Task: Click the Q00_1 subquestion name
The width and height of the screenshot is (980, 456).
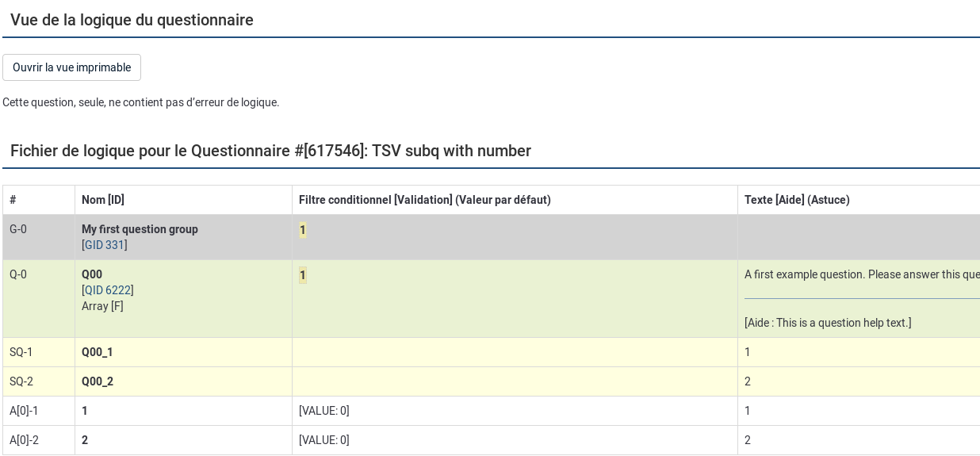Action: coord(98,352)
